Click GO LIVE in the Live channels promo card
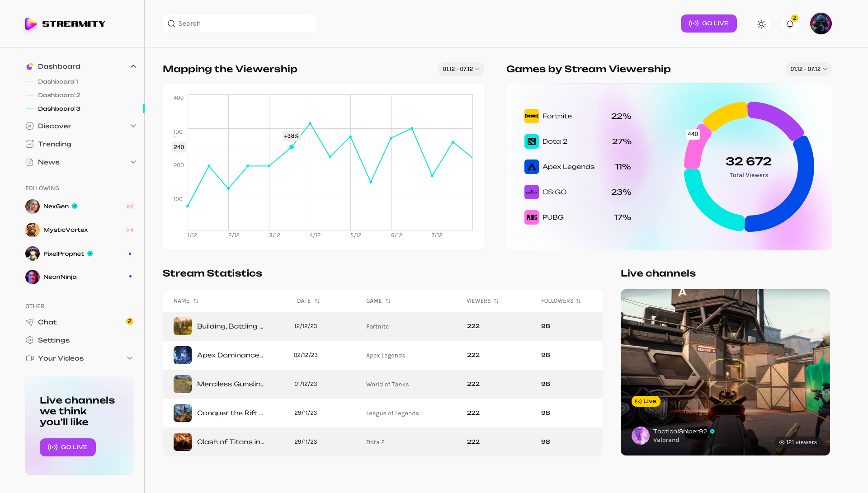868x493 pixels. pos(67,447)
